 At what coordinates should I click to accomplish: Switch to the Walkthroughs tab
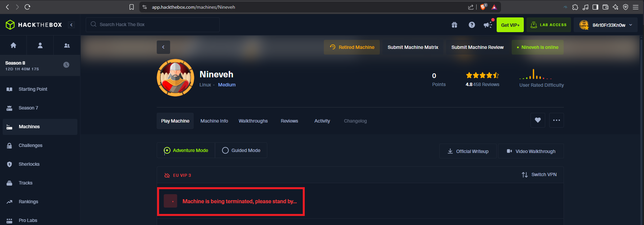[x=253, y=121]
